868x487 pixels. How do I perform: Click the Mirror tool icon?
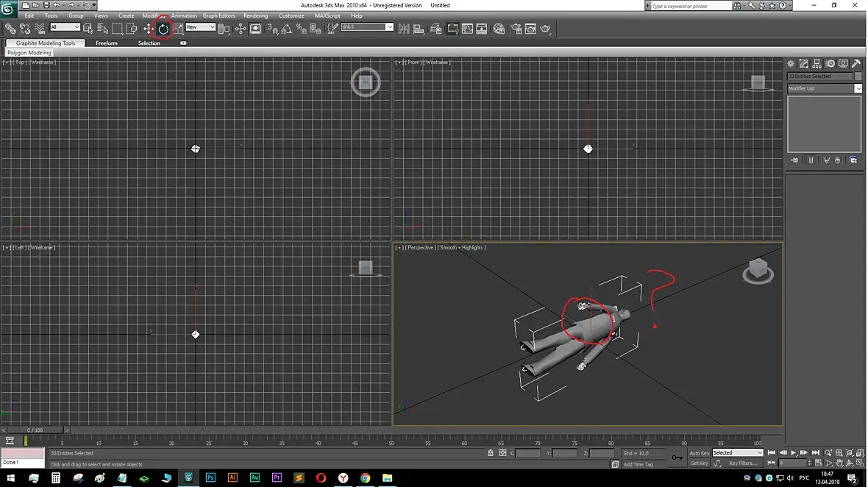click(x=404, y=29)
